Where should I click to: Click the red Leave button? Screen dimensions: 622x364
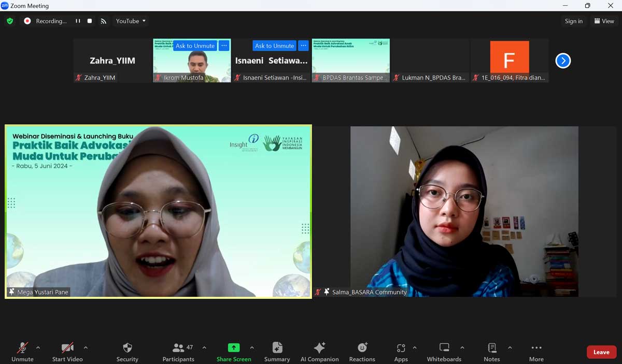pos(601,352)
